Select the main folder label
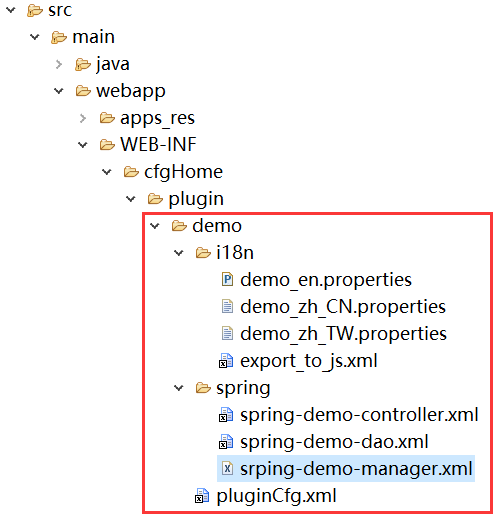This screenshot has height=514, width=504. pos(94,37)
